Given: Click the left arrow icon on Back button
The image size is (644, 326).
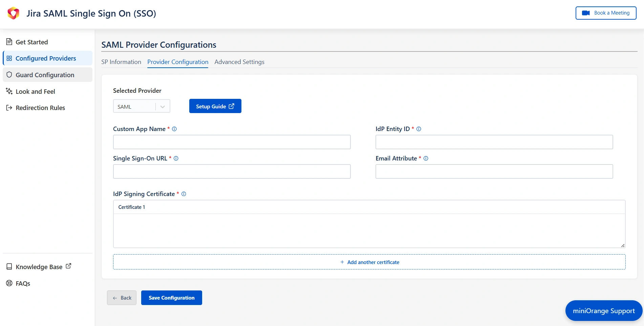Looking at the screenshot, I should click(x=115, y=298).
